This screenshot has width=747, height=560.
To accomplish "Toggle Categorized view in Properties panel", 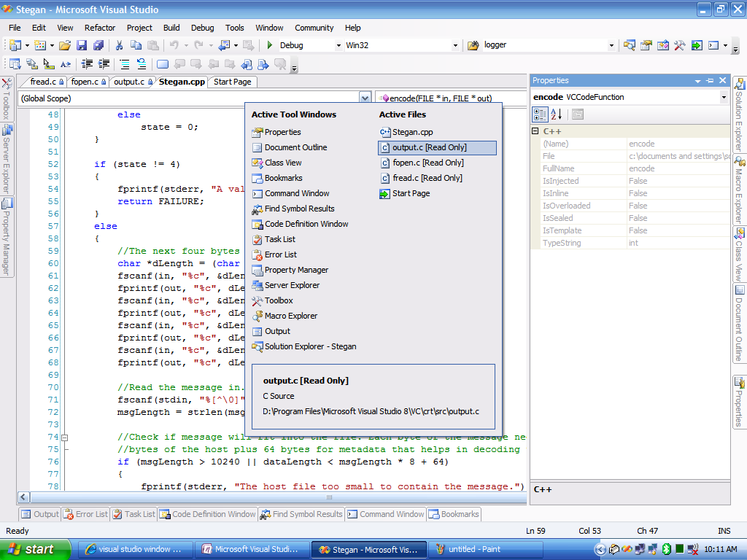I will [540, 114].
